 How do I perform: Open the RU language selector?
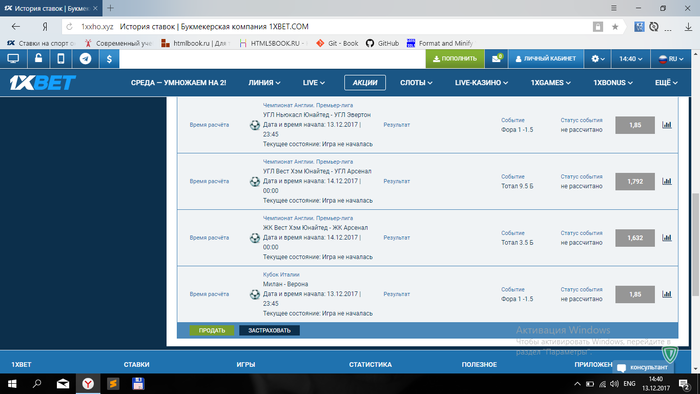671,59
